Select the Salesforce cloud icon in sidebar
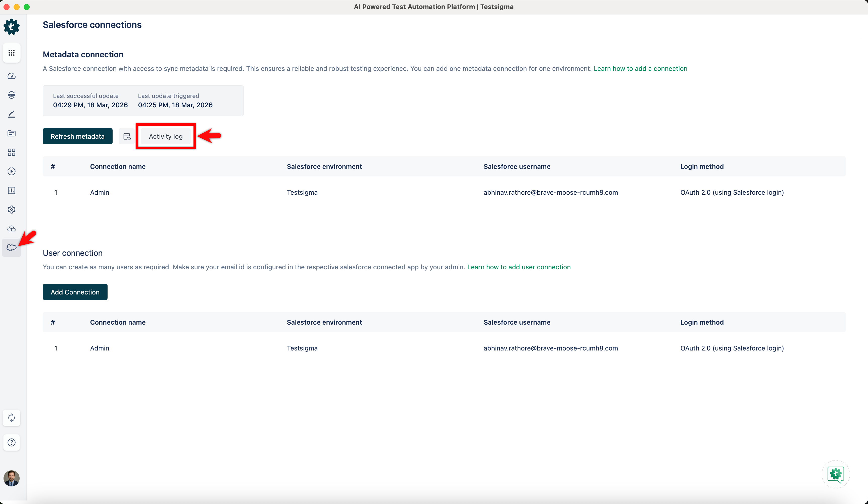The image size is (868, 504). coord(11,247)
